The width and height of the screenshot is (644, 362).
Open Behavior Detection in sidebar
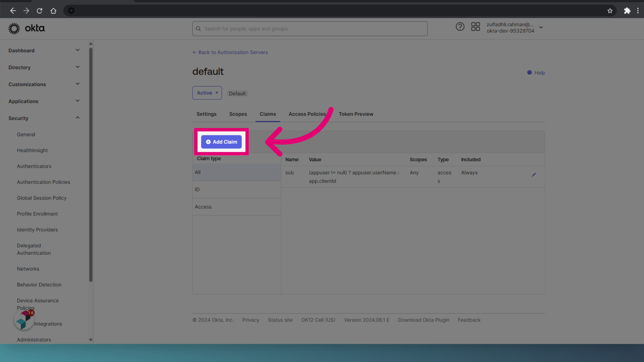pos(39,285)
